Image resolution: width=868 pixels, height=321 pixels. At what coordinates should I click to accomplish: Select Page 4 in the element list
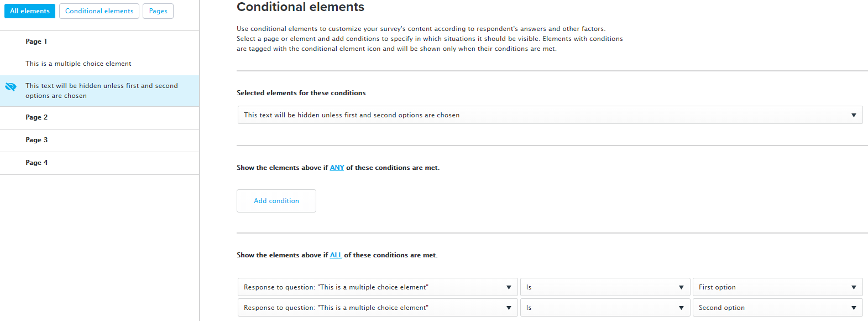(x=36, y=163)
